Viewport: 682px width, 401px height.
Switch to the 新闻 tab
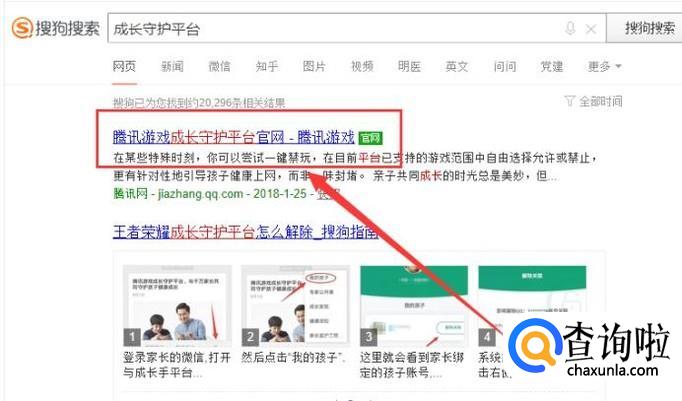tap(172, 66)
